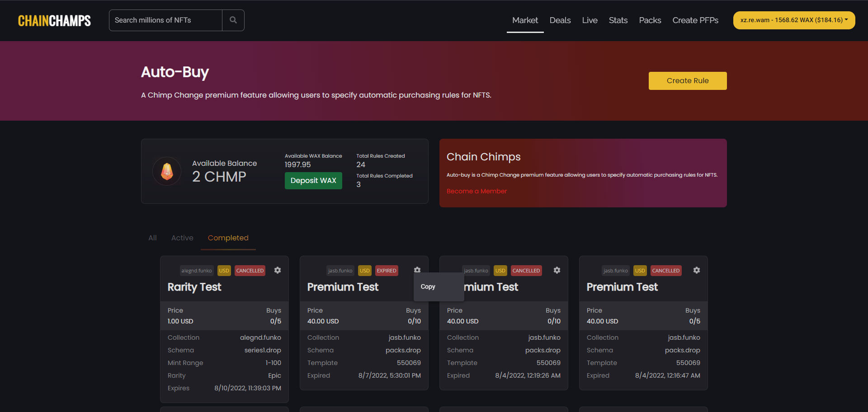Screen dimensions: 868x412
Task: Click Deposit WAX button
Action: point(313,181)
